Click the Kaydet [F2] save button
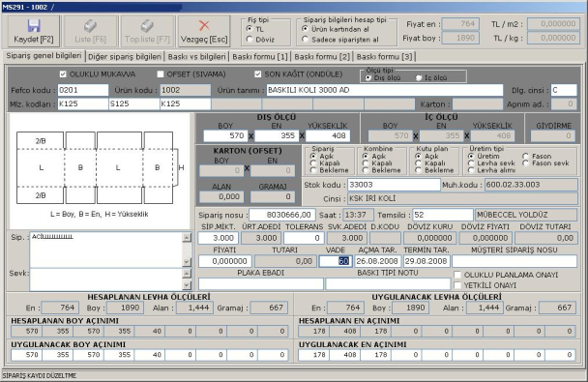Image resolution: width=588 pixels, height=382 pixels. coord(34,31)
